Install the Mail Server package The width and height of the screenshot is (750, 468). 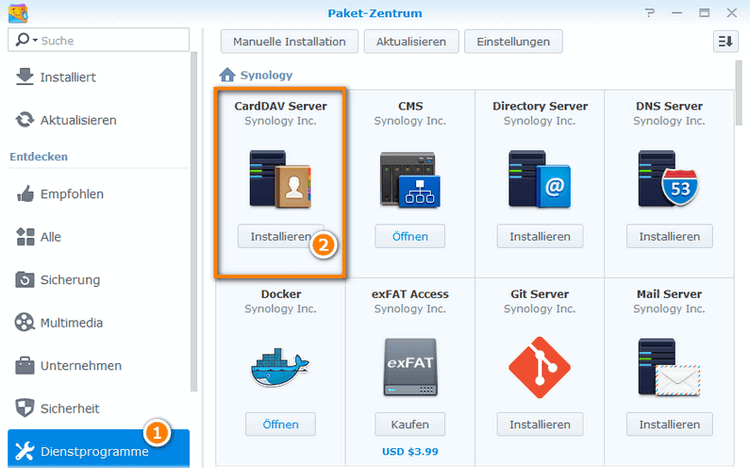coord(670,424)
